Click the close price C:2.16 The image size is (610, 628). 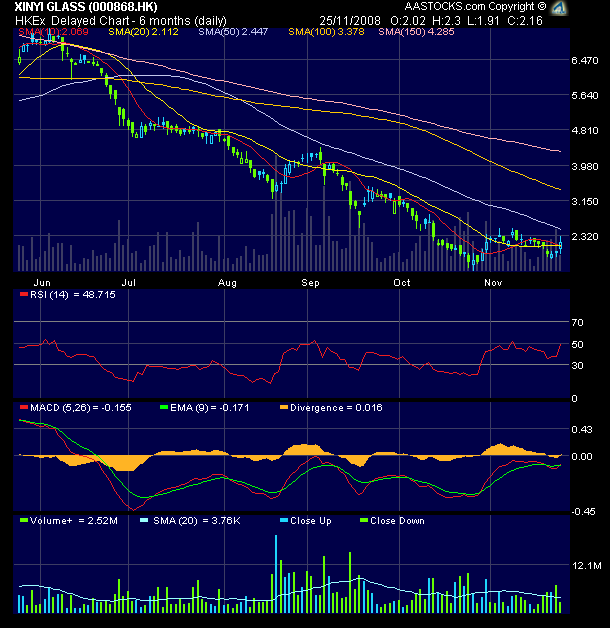point(525,21)
